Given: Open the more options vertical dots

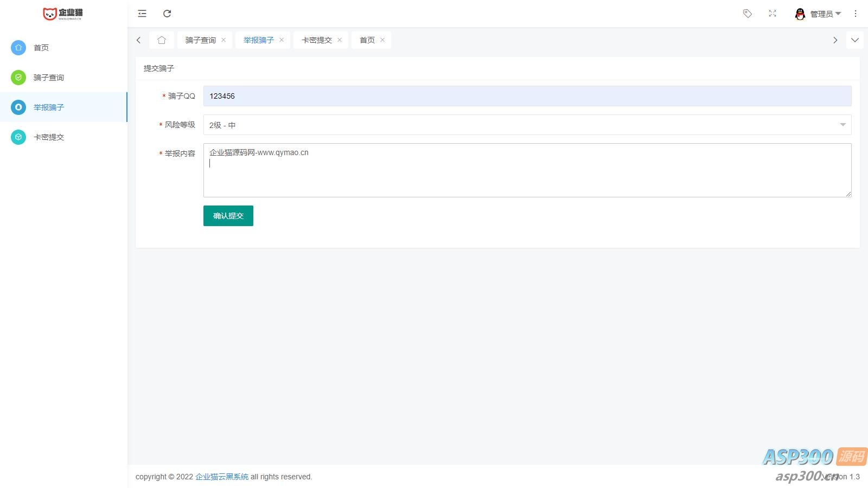Looking at the screenshot, I should click(x=856, y=14).
